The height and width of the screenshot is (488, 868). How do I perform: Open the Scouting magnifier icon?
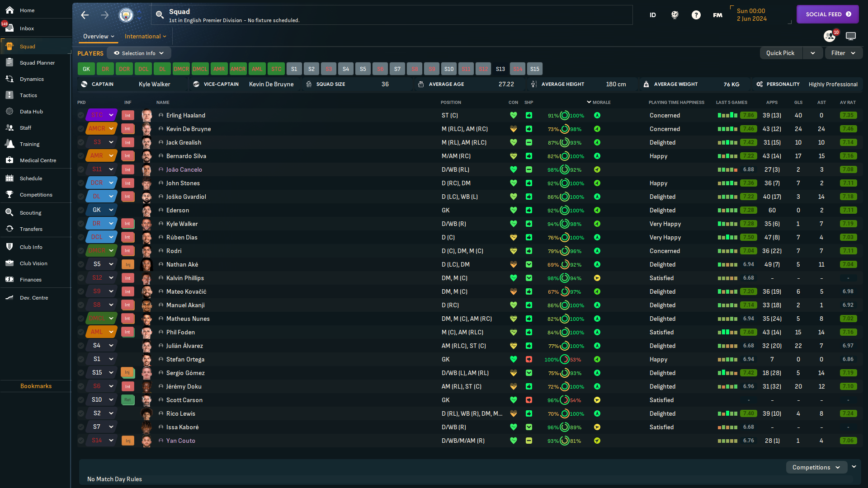[9, 213]
